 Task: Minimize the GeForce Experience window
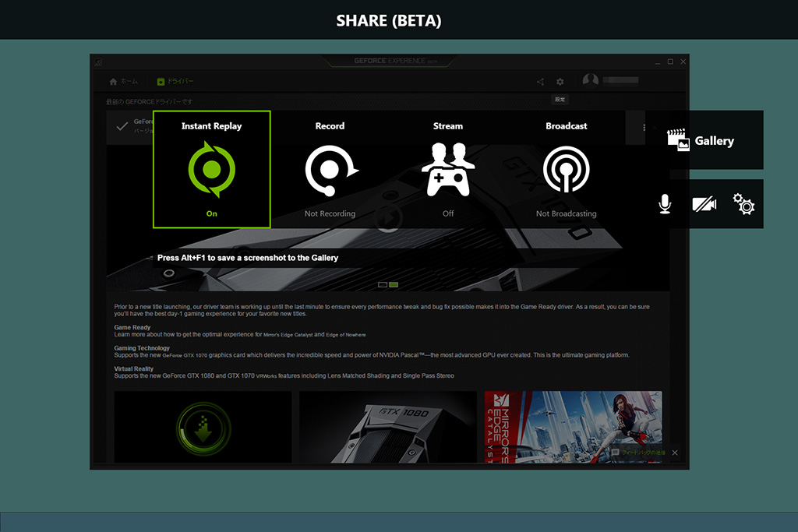tap(658, 62)
